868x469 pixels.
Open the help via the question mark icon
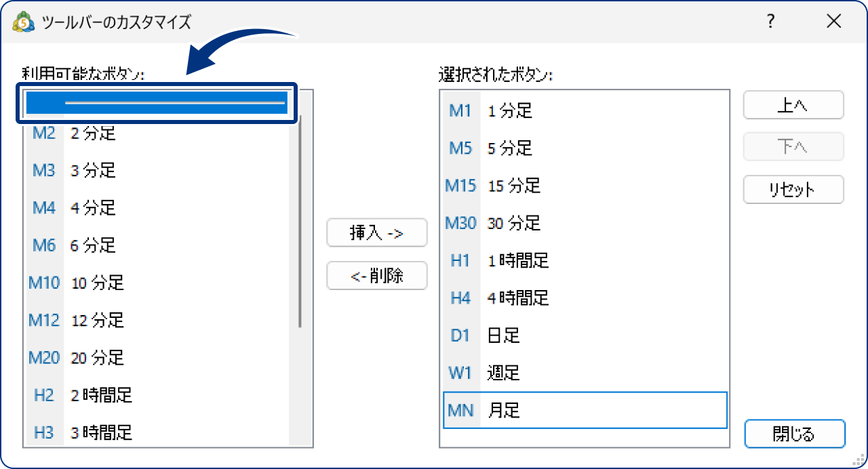[770, 21]
